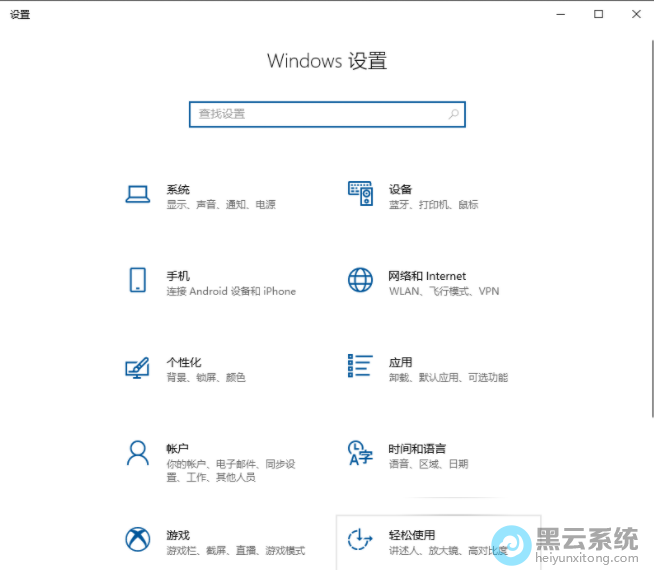
Task: Maximize the Settings window
Action: pyautogui.click(x=598, y=14)
